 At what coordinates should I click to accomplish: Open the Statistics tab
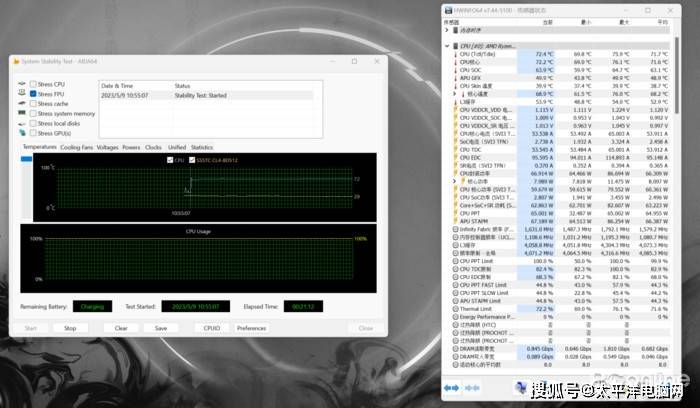(x=202, y=147)
